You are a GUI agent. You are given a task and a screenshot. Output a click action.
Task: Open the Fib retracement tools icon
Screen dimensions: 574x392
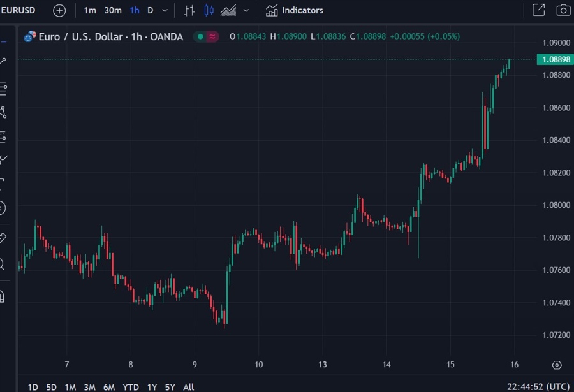point(3,89)
